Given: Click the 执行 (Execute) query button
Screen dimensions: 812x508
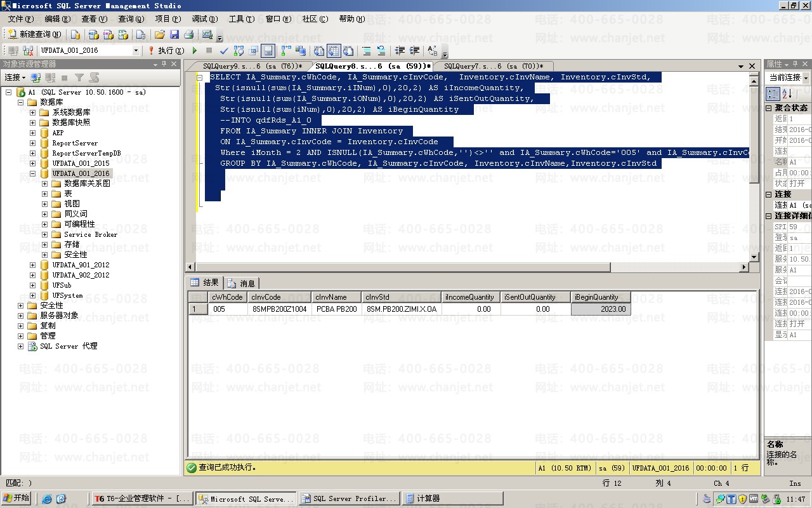Looking at the screenshot, I should click(166, 50).
